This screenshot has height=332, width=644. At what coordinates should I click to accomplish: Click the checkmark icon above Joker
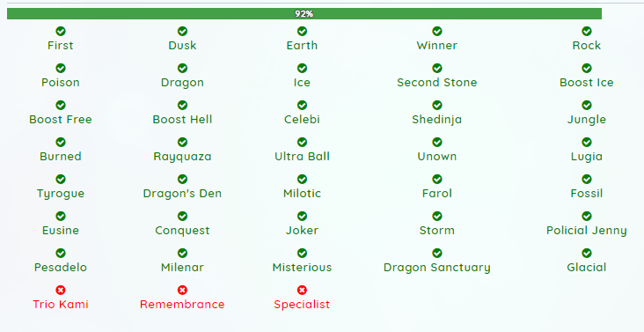coord(302,216)
